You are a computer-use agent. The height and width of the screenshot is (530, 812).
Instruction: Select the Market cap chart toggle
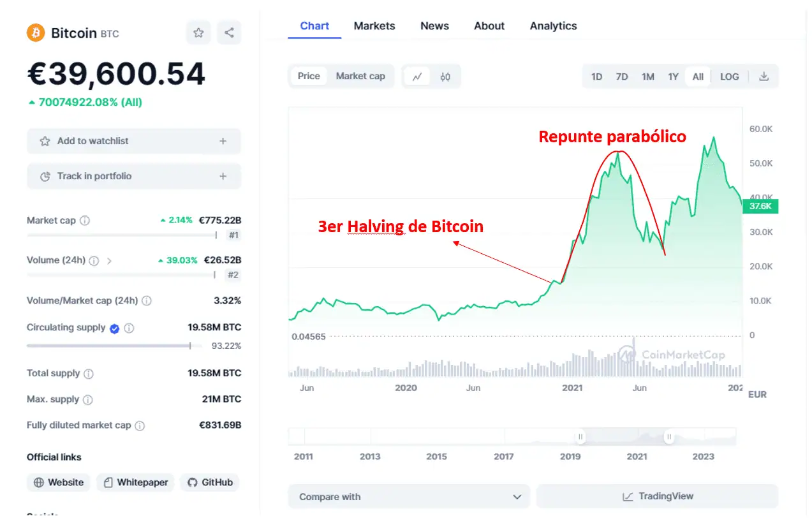[360, 76]
